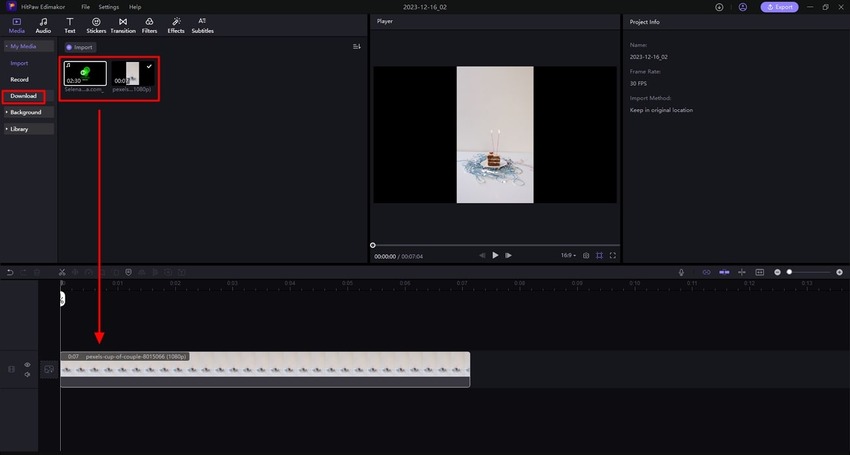Viewport: 850px width, 455px height.
Task: Mute the video track audio
Action: point(27,374)
